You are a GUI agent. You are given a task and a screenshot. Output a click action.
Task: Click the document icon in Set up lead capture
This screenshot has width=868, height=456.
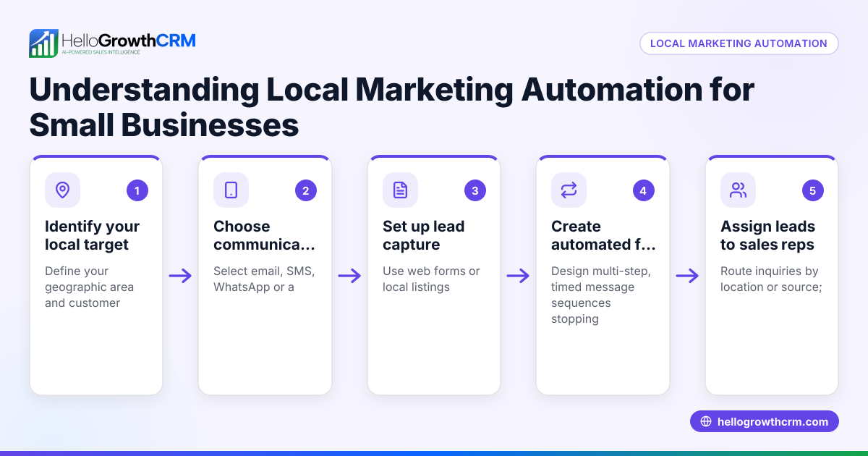coord(400,190)
